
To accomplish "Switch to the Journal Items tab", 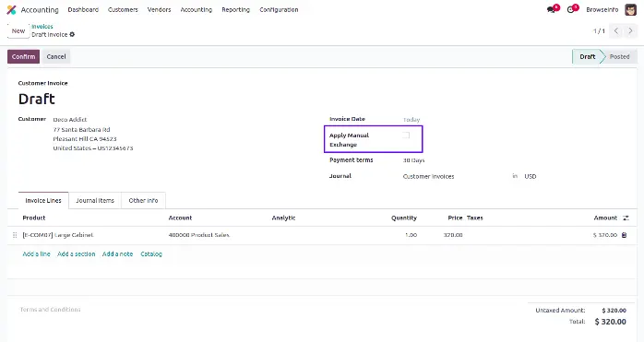I will (x=95, y=200).
